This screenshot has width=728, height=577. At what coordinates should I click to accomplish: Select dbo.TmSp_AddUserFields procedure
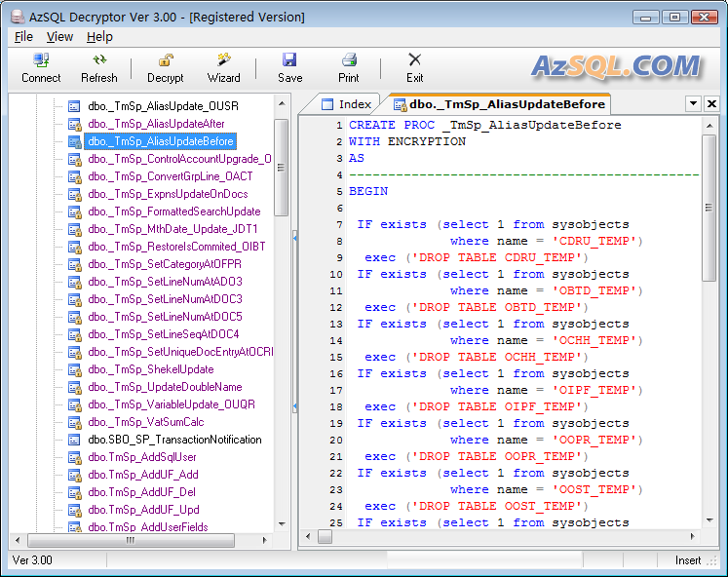point(147,527)
